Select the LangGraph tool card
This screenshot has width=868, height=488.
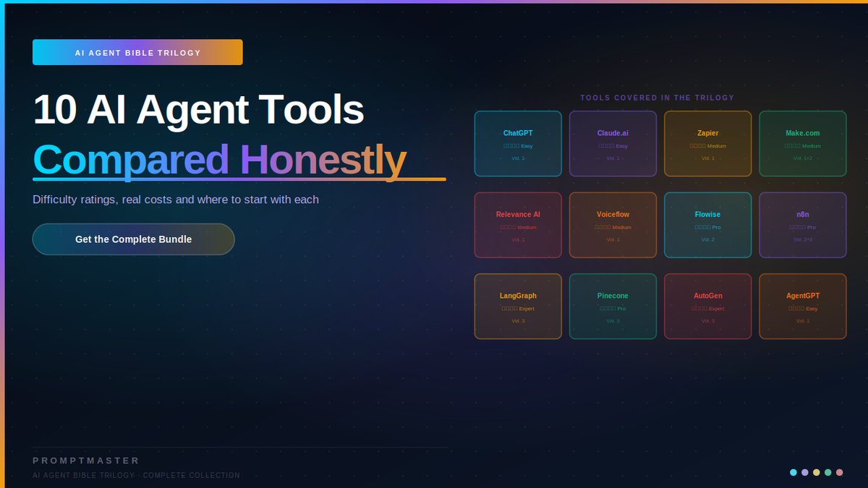(x=518, y=307)
